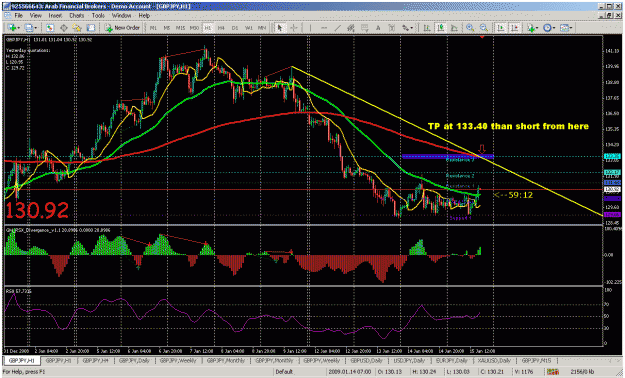Switch to the GBPJPY,H4 chart tab
The width and height of the screenshot is (625, 378).
point(96,361)
